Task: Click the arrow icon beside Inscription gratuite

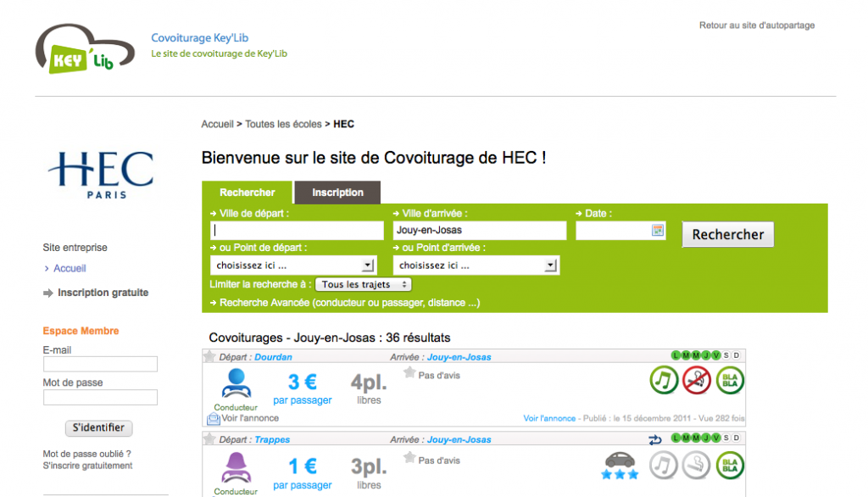Action: tap(48, 293)
